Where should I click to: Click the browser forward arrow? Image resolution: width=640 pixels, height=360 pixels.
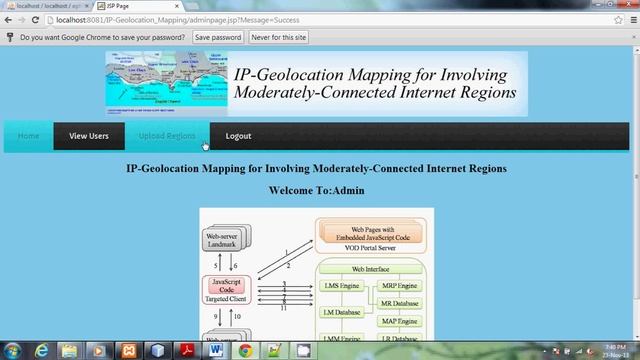tap(22, 20)
